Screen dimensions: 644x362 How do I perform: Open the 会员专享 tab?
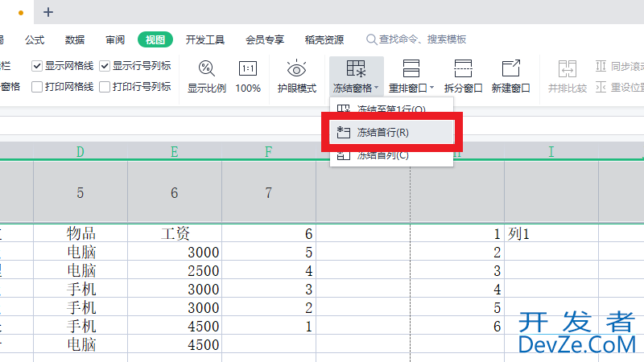pos(265,39)
